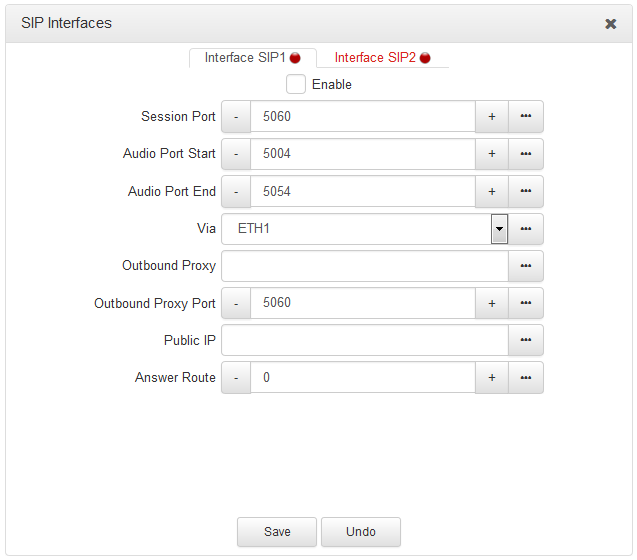The image size is (637, 560).
Task: Select the Interface SIP1 tab
Action: pos(252,58)
